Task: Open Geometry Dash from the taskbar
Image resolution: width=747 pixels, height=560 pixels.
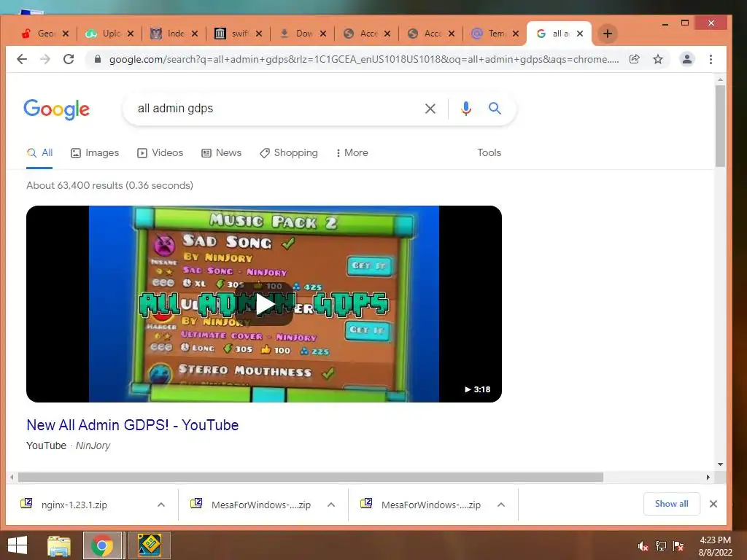Action: tap(150, 545)
